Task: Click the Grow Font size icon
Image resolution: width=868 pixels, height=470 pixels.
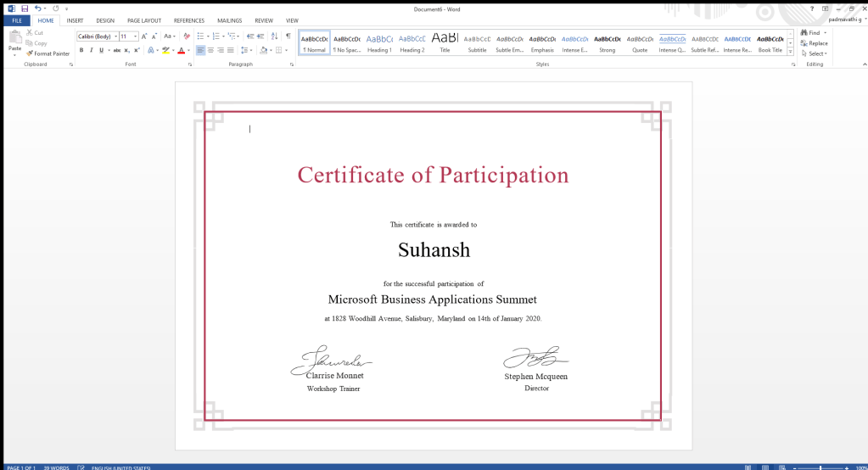Action: tap(144, 36)
